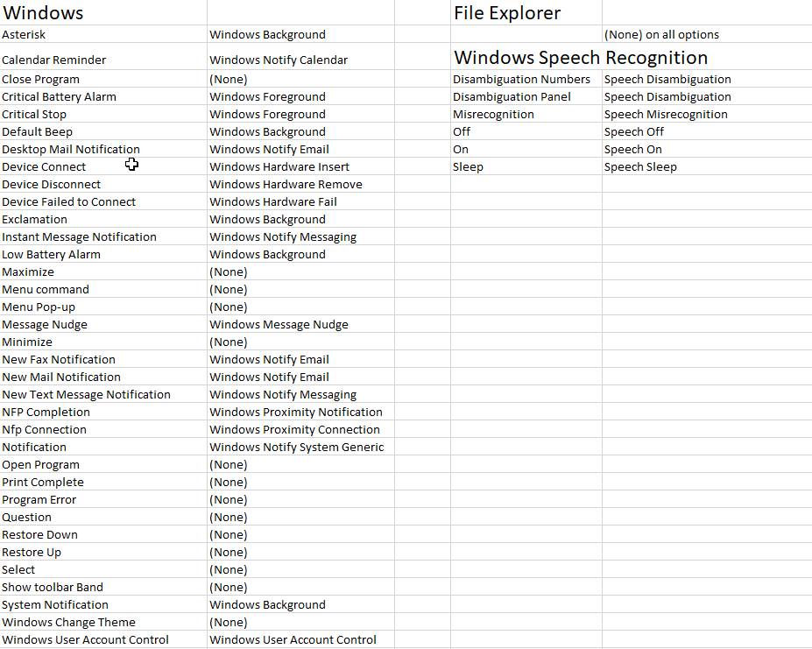Click the 'Program Error' cell
Image resolution: width=812 pixels, height=649 pixels.
point(103,499)
